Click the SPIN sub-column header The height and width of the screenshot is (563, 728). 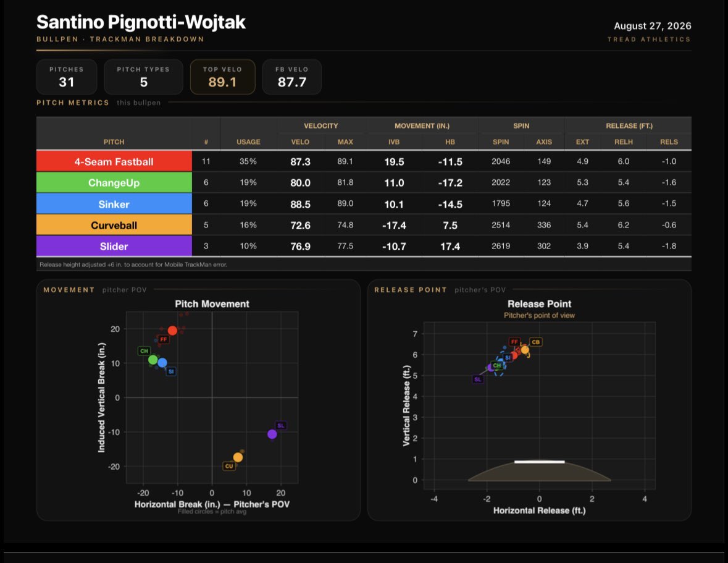point(501,142)
